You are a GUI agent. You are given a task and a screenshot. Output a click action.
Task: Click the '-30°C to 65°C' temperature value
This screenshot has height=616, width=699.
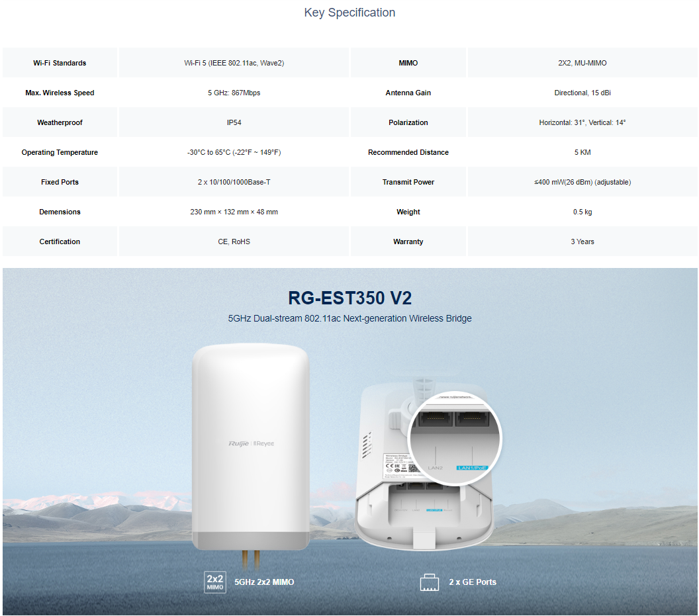coord(234,152)
